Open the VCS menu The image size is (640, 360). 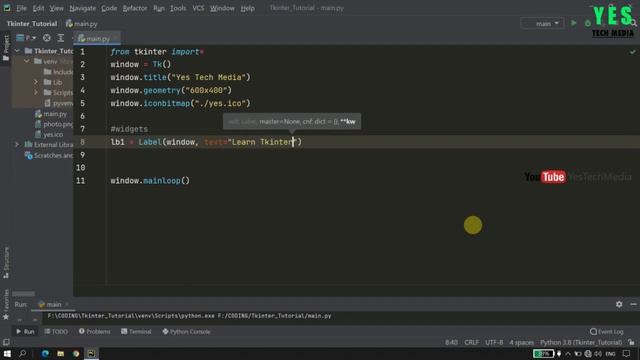198,8
